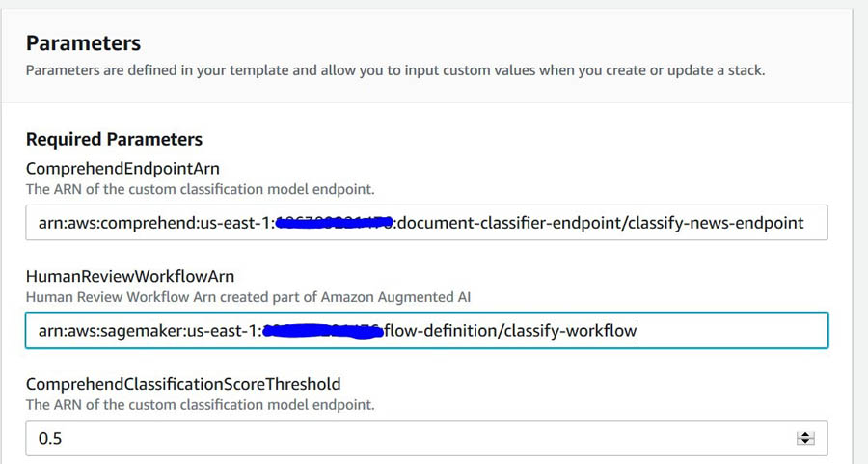
Task: Click the redacted account ID in SageMaker ARN
Action: click(x=322, y=331)
